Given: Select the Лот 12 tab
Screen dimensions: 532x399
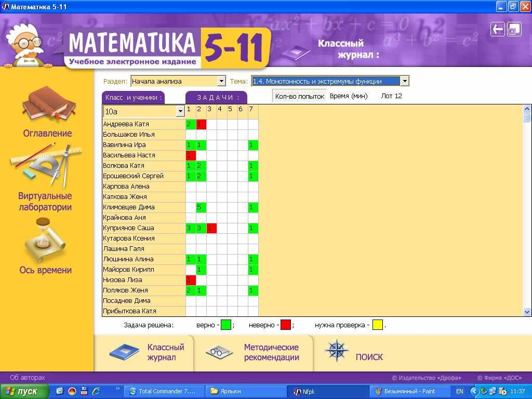Looking at the screenshot, I should coord(391,96).
